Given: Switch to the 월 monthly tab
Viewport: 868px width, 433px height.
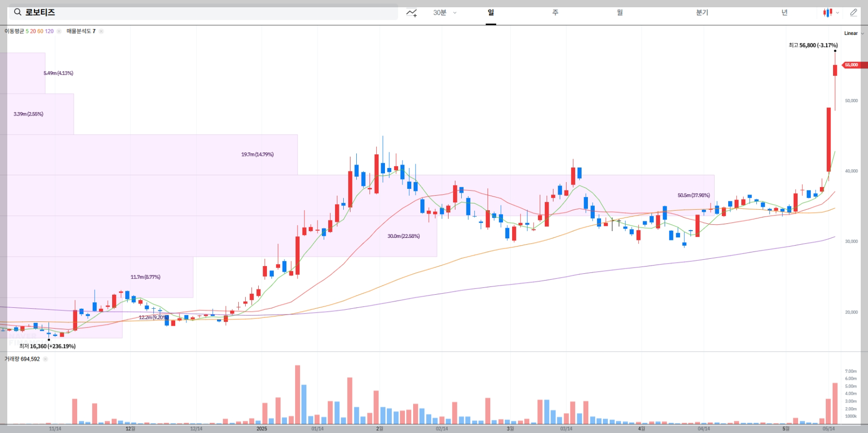Looking at the screenshot, I should click(x=620, y=13).
